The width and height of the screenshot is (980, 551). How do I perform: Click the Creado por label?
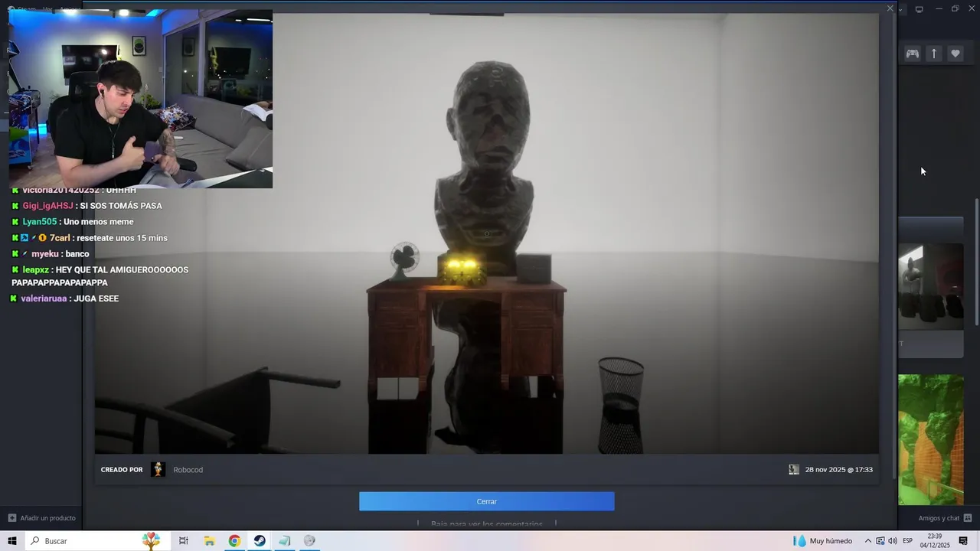tap(122, 470)
